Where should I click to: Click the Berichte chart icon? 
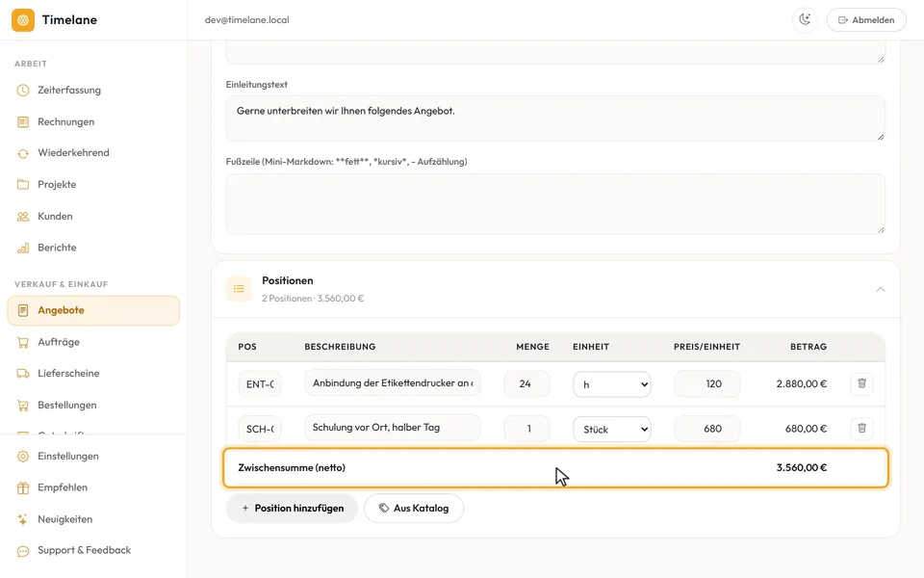23,248
